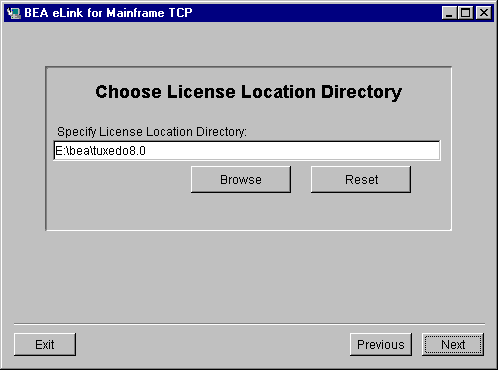Image resolution: width=498 pixels, height=370 pixels.
Task: Click the 'Specify License Location Directory:' label
Action: 152,132
